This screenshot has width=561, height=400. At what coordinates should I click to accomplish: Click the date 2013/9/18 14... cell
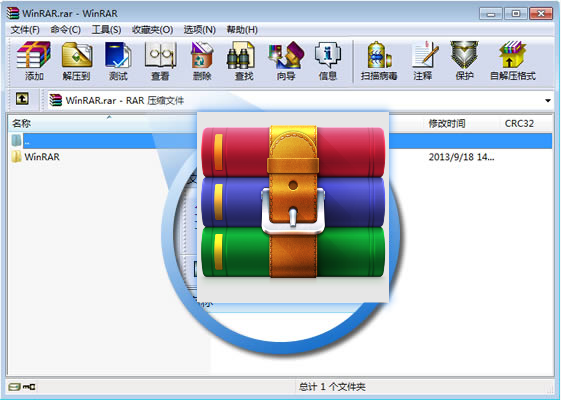[462, 157]
